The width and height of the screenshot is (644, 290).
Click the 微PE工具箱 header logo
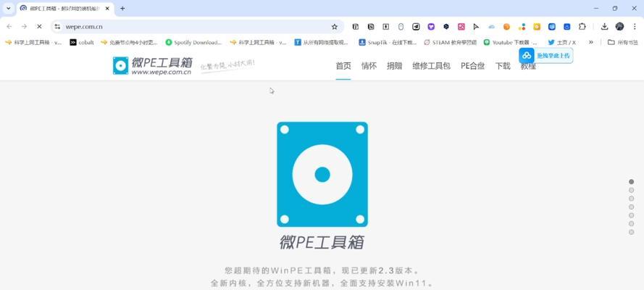(152, 65)
